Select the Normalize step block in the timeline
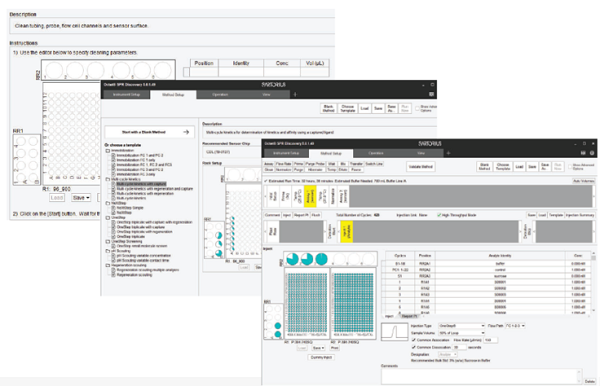Viewport: 600px width, 386px height. [x=333, y=197]
